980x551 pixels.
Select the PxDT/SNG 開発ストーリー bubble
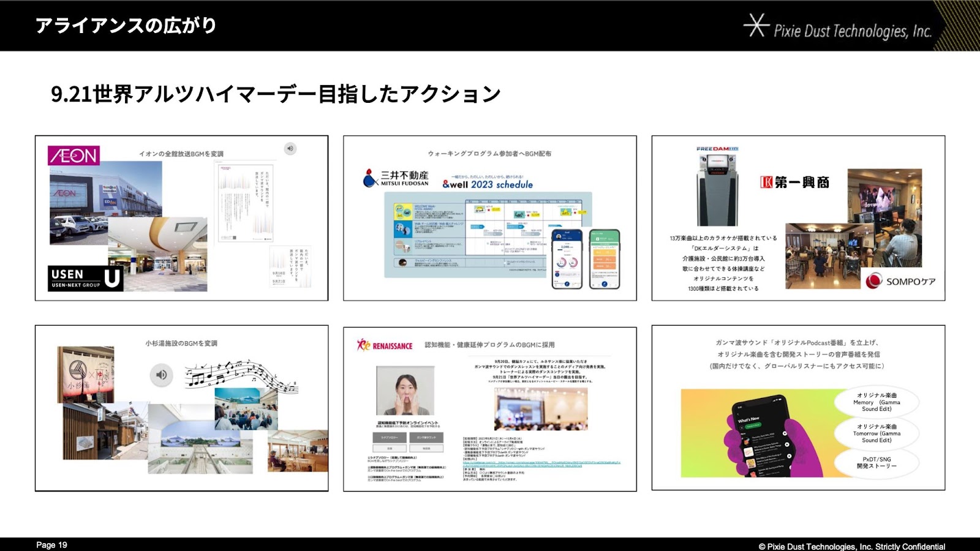point(876,462)
